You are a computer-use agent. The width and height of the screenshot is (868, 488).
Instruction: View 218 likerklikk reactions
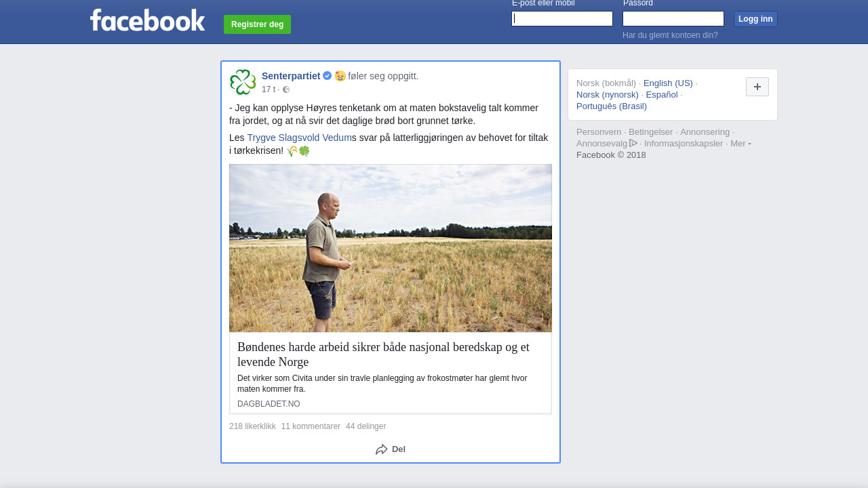tap(252, 426)
